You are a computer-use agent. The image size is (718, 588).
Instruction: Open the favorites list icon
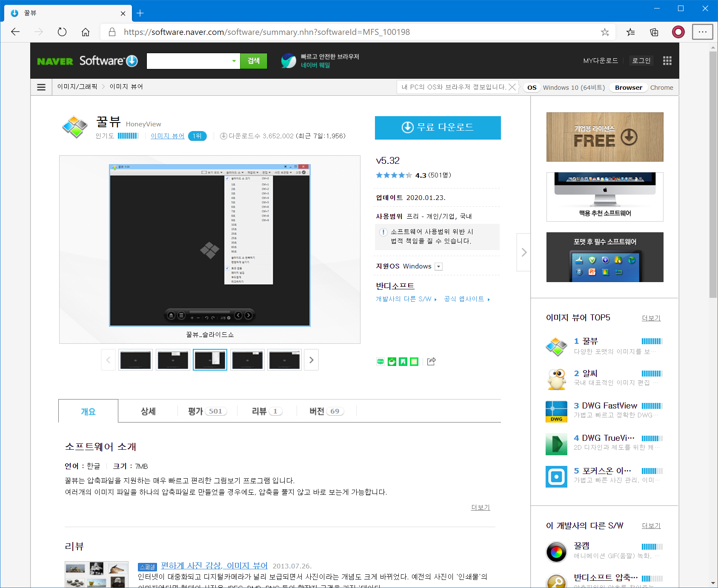tap(631, 32)
